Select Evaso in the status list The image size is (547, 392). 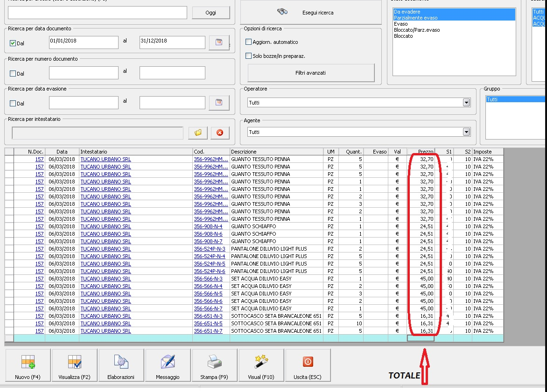454,24
